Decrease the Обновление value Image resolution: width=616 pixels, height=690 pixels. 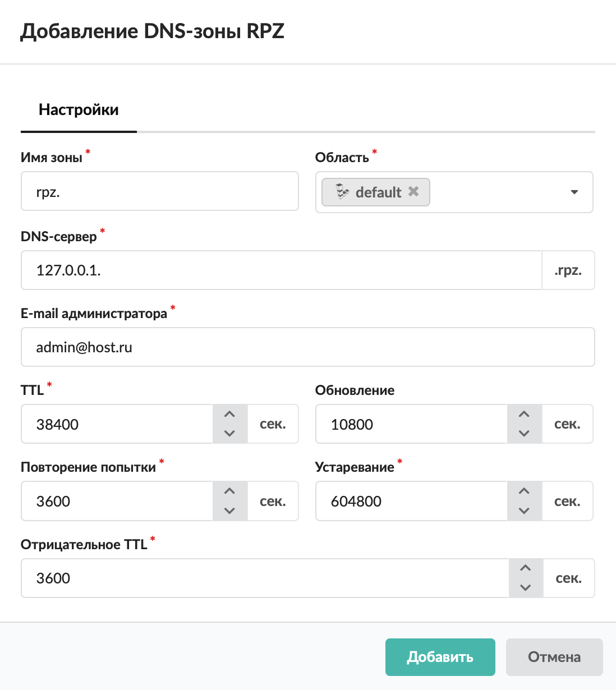(524, 433)
